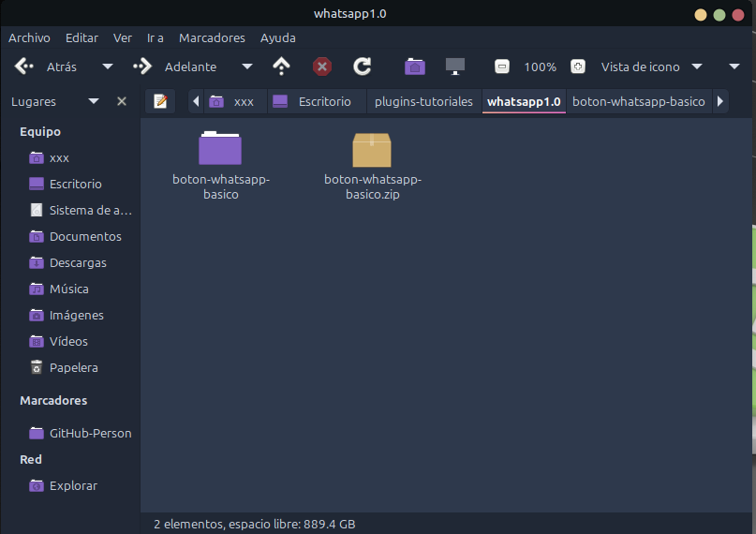Screen dimensions: 756x534
Task: Zoom in with the plus icon
Action: coord(578,67)
